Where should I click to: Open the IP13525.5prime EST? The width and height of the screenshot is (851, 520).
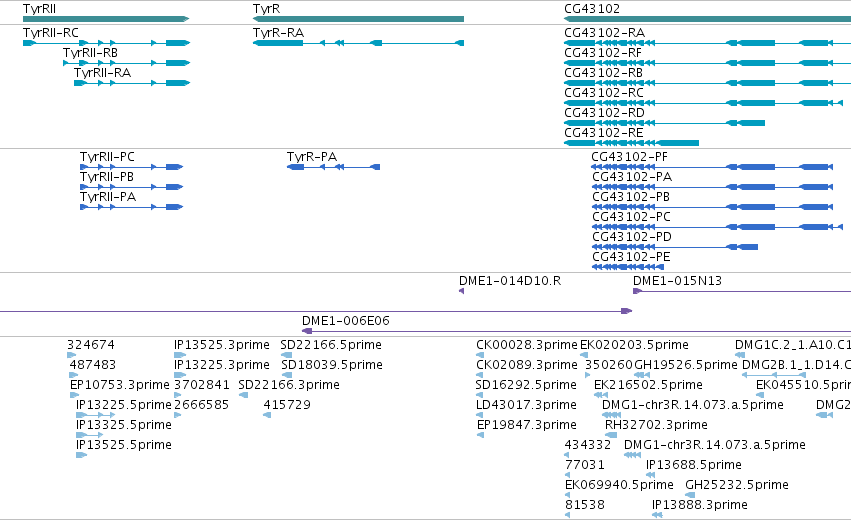click(81, 455)
